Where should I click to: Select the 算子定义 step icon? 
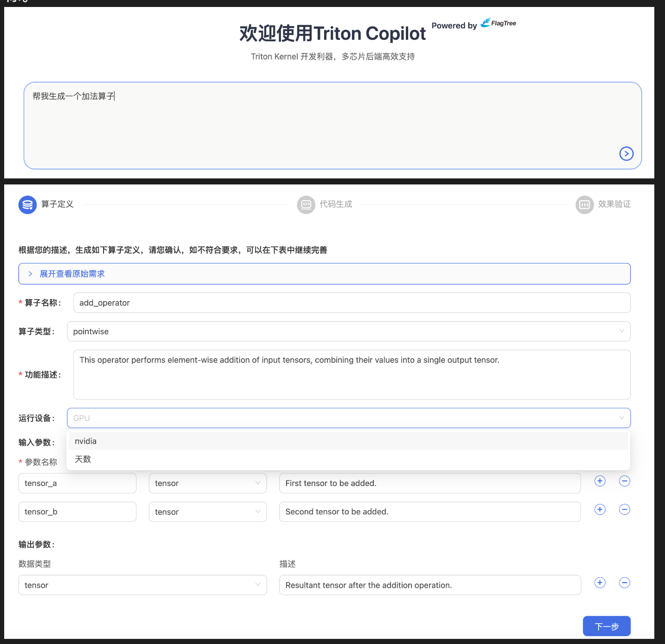point(27,204)
